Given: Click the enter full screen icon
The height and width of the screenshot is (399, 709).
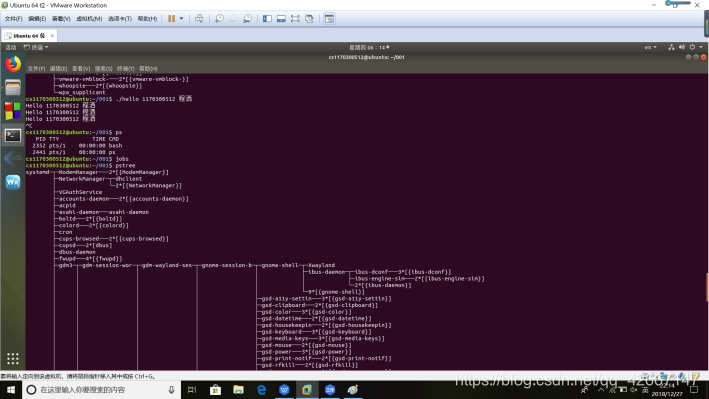Looking at the screenshot, I should click(295, 19).
